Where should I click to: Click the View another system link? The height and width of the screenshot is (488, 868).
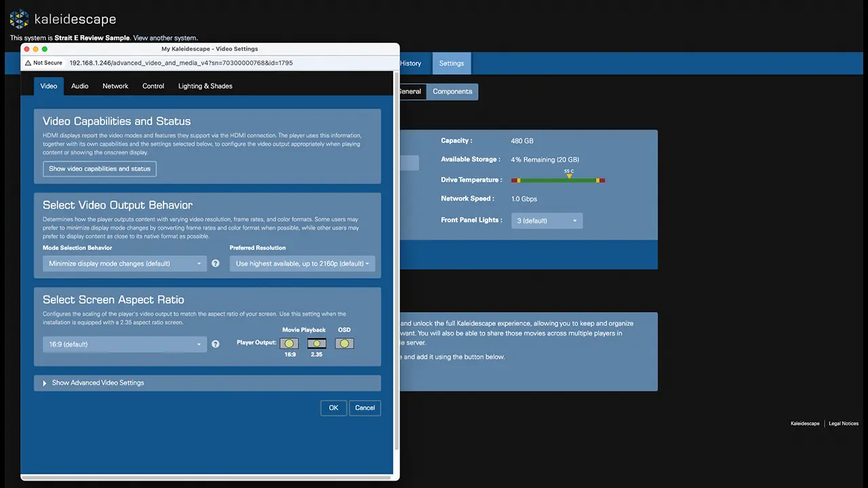[165, 38]
